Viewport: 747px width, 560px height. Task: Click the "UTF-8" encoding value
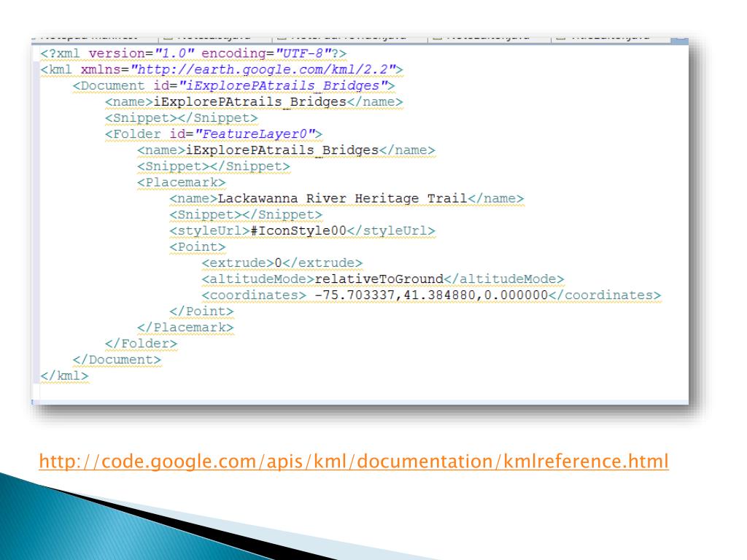pyautogui.click(x=303, y=53)
